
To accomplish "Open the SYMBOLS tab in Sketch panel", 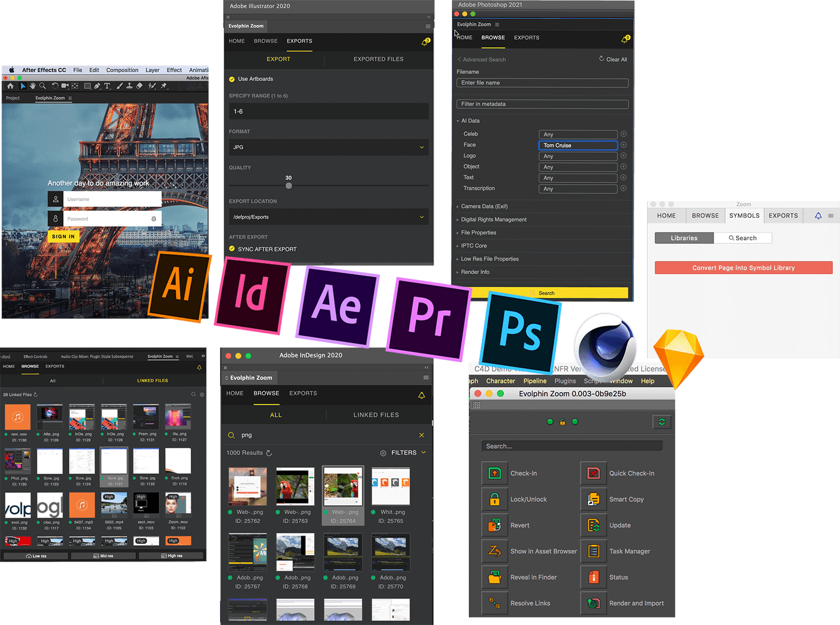I will point(744,216).
